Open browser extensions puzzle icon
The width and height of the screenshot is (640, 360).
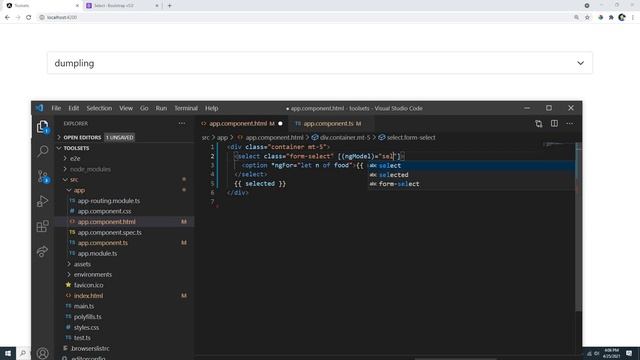(x=611, y=17)
